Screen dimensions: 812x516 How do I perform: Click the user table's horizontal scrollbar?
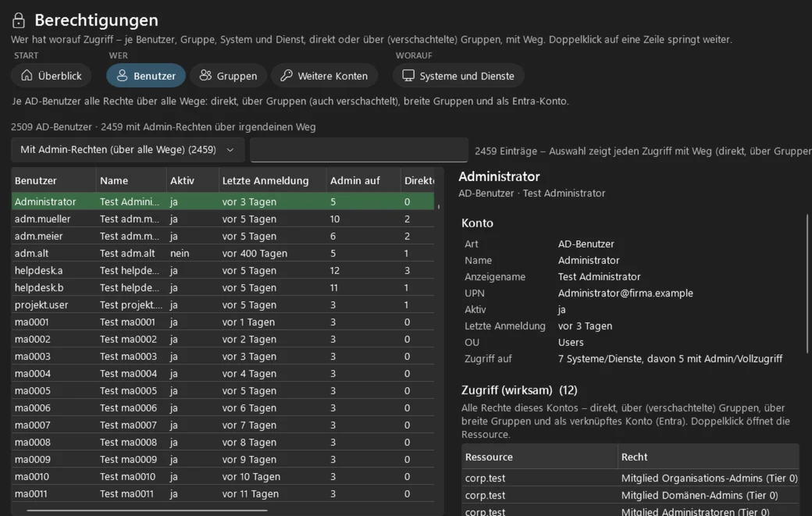coord(147,511)
